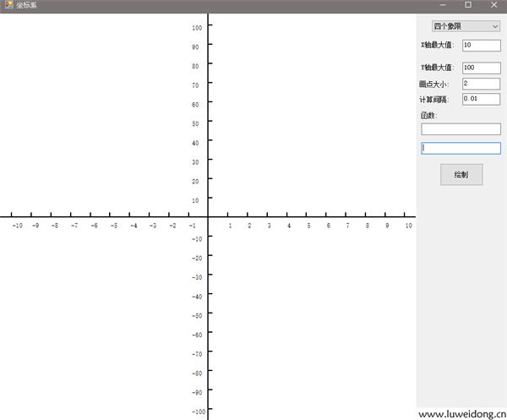
Task: Click the 5 tick label on X axis
Action: click(x=308, y=226)
